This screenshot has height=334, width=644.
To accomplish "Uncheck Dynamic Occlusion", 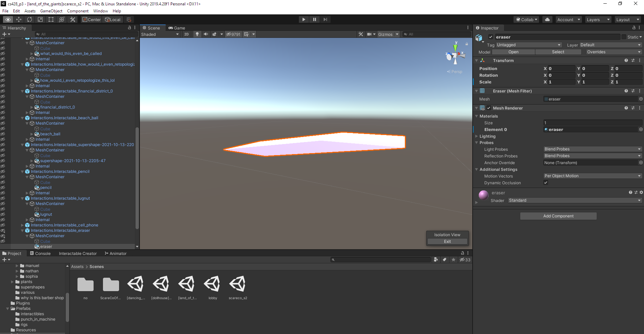I will 546,183.
